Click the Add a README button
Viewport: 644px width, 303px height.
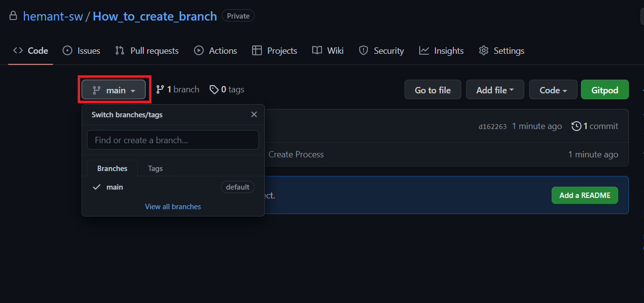point(585,195)
